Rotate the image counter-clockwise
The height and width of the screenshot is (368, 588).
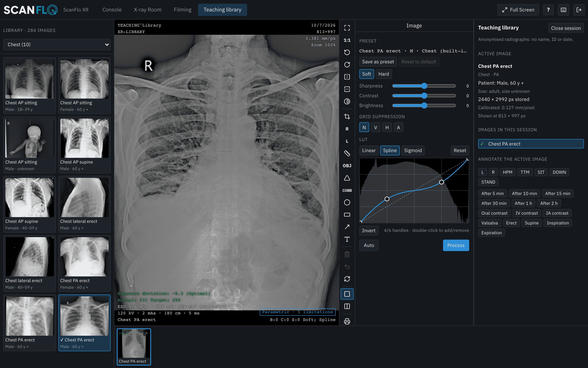347,52
